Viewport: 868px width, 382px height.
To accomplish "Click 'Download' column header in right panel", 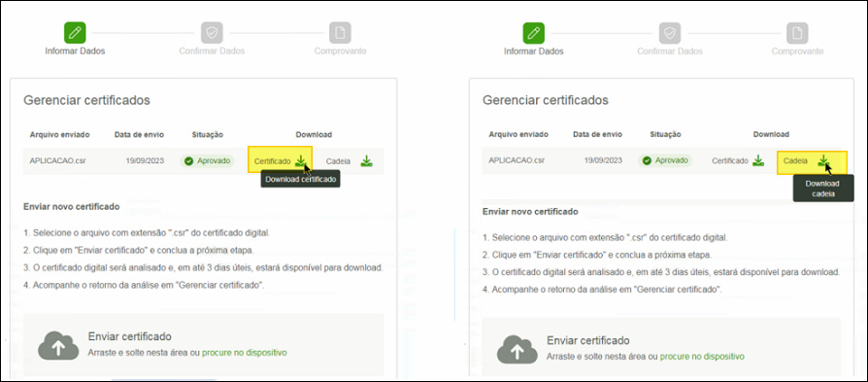I will coord(771,134).
